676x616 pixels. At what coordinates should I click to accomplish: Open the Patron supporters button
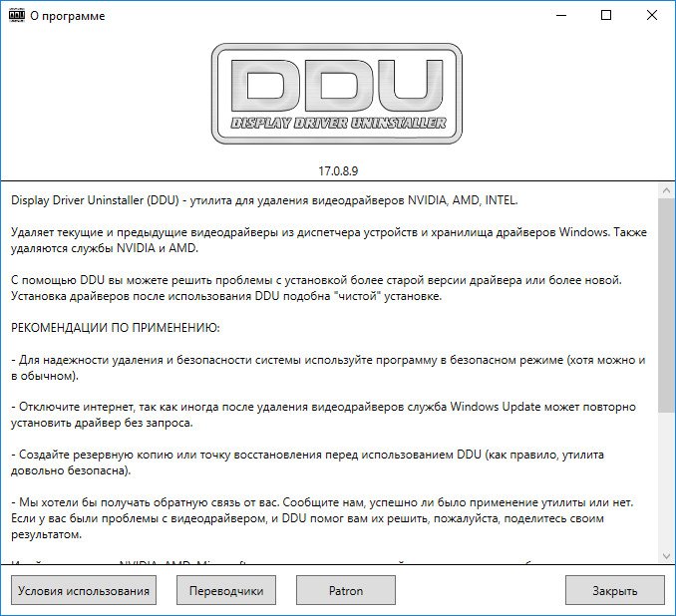point(346,590)
